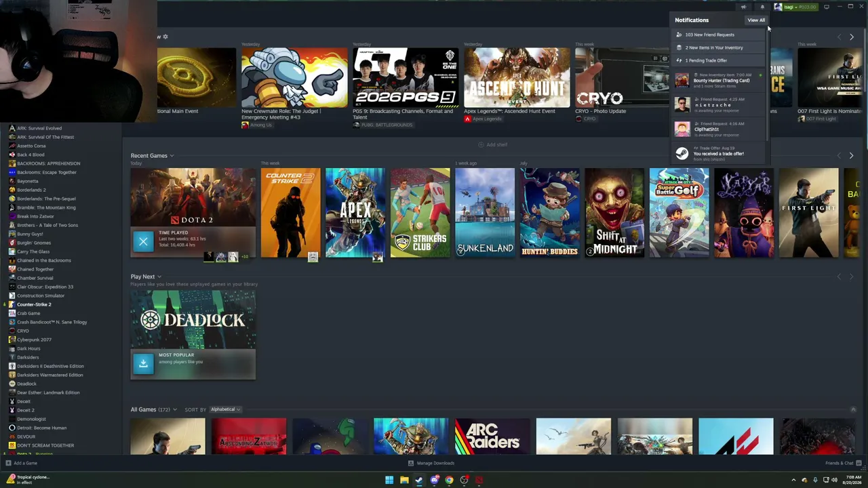Select Back 4 Blood in library list
868x488 pixels.
click(31, 155)
